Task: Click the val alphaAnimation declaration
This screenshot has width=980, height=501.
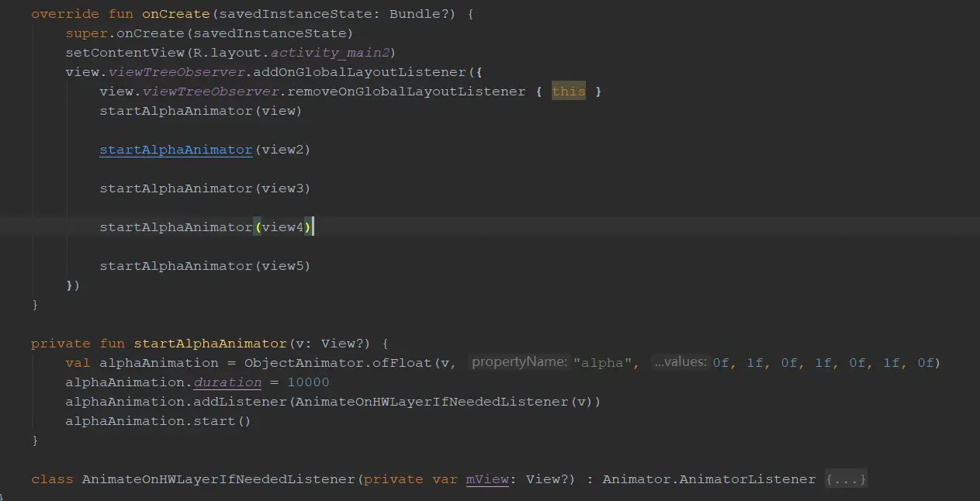Action: 142,363
